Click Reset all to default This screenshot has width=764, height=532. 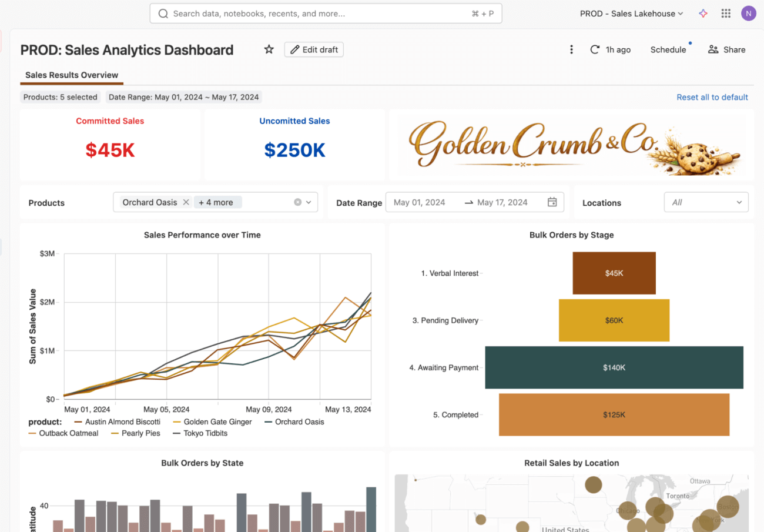(x=712, y=97)
